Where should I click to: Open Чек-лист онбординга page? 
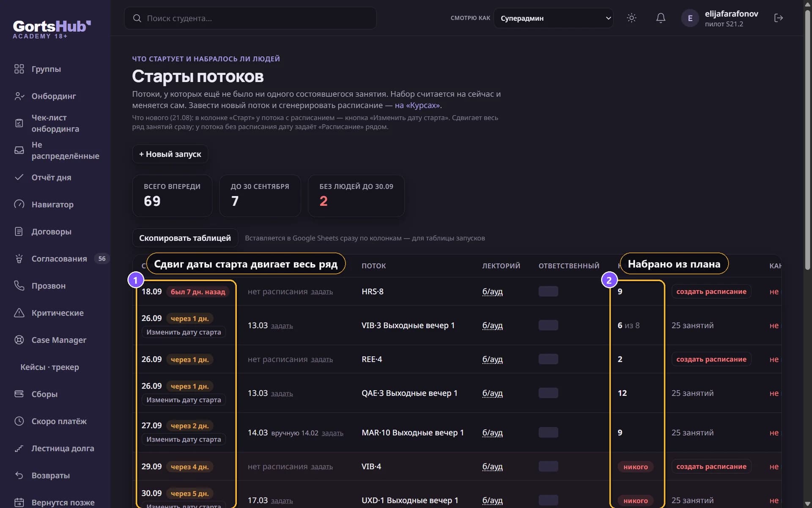pyautogui.click(x=55, y=123)
